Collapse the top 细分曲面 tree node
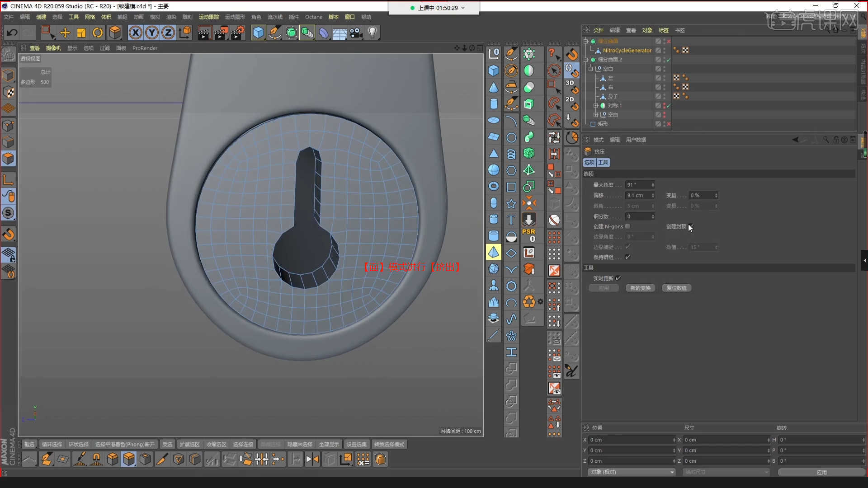 (586, 41)
